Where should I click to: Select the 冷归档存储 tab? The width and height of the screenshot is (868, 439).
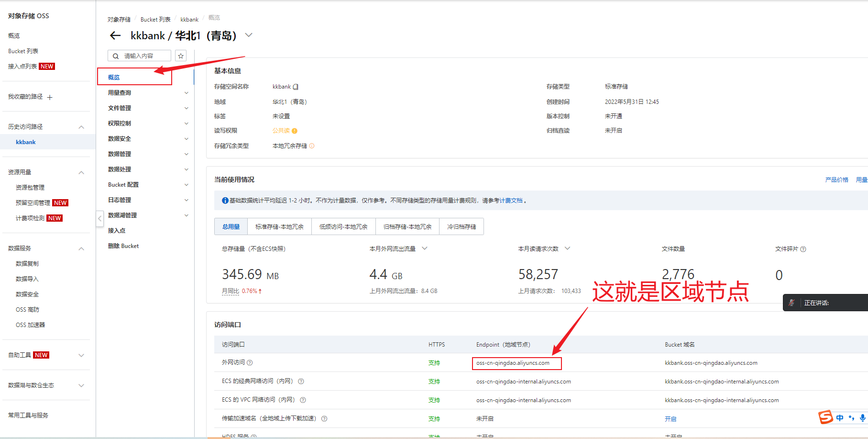461,226
